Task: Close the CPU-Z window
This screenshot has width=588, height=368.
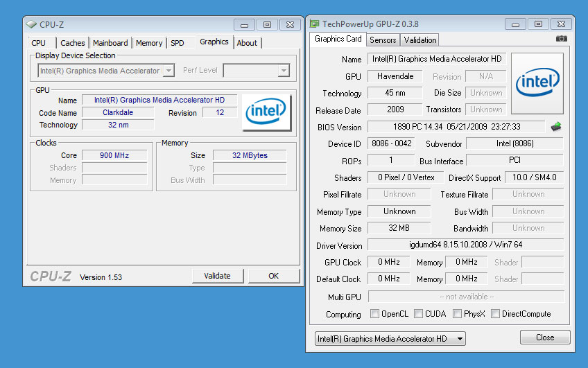Action: coord(290,25)
